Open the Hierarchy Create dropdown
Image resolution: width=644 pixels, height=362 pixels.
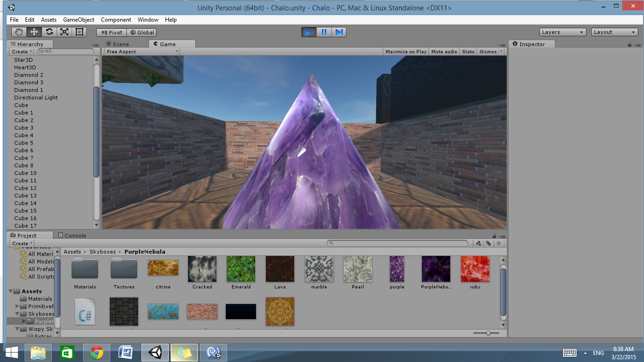point(22,51)
